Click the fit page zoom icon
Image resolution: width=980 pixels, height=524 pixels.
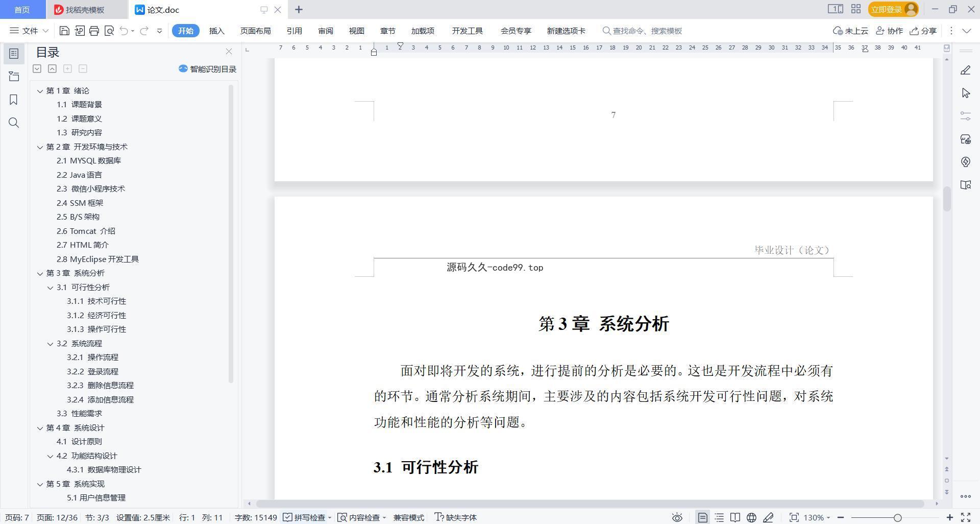click(794, 517)
